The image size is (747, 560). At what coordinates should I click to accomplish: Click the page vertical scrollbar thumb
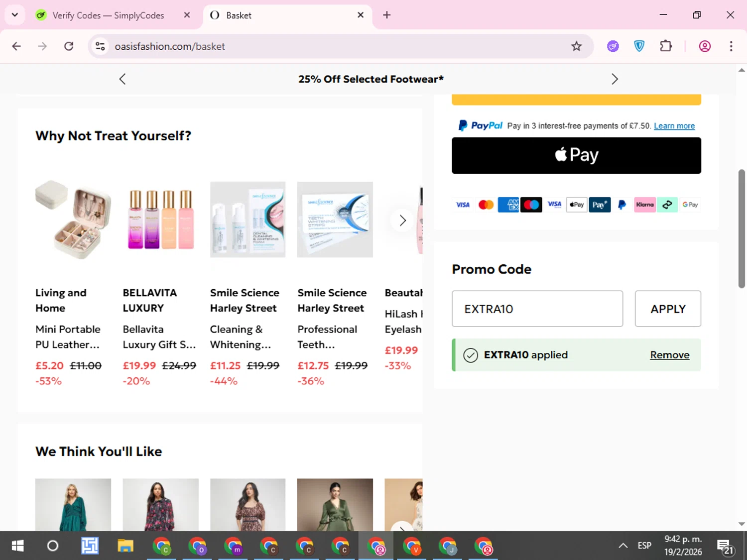[742, 228]
